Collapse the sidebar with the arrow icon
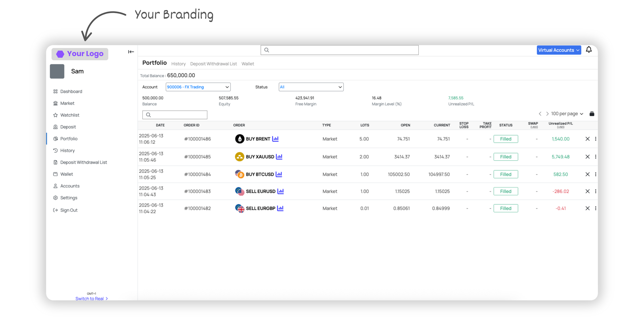This screenshot has width=644, height=322. pyautogui.click(x=131, y=52)
